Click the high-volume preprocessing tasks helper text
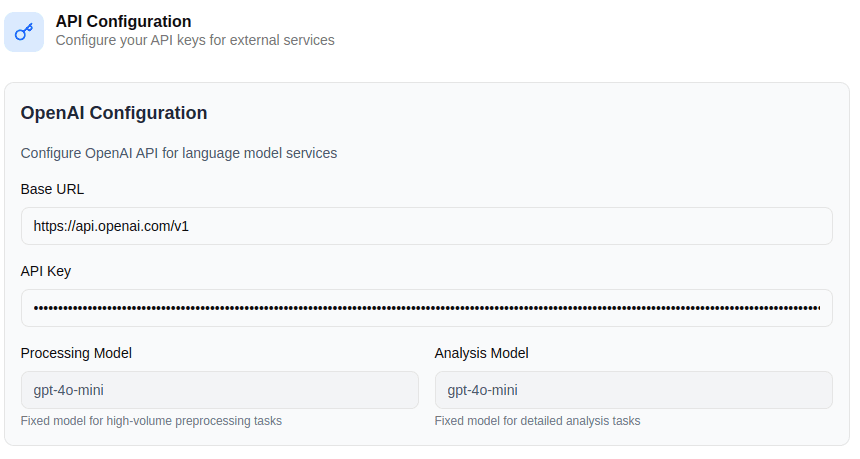Viewport: 860px width, 459px height. pos(151,421)
